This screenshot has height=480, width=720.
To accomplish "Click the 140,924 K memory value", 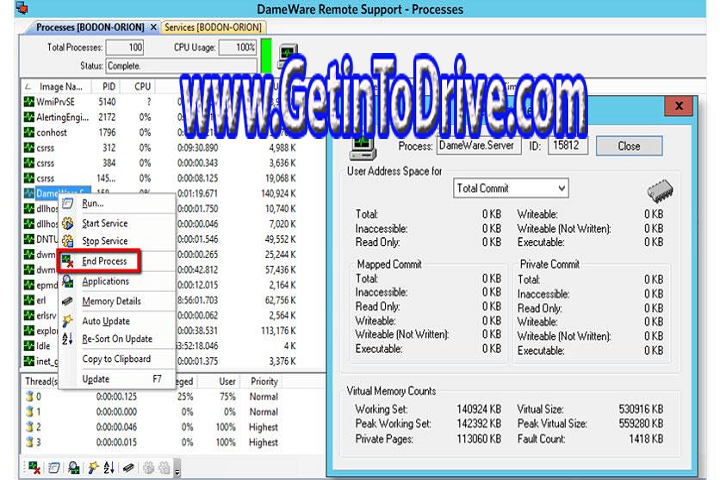I will [x=279, y=193].
